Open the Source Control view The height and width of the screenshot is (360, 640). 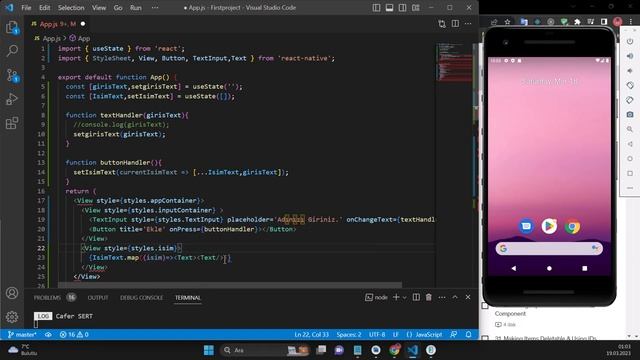pyautogui.click(x=12, y=75)
